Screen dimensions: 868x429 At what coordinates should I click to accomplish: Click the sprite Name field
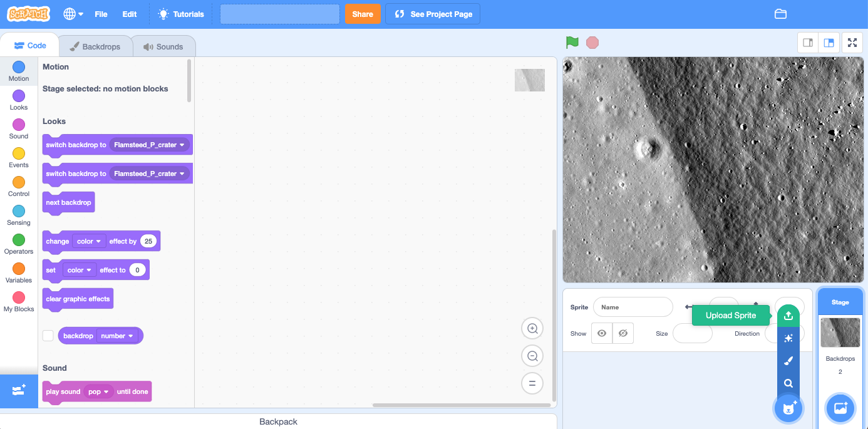coord(633,307)
